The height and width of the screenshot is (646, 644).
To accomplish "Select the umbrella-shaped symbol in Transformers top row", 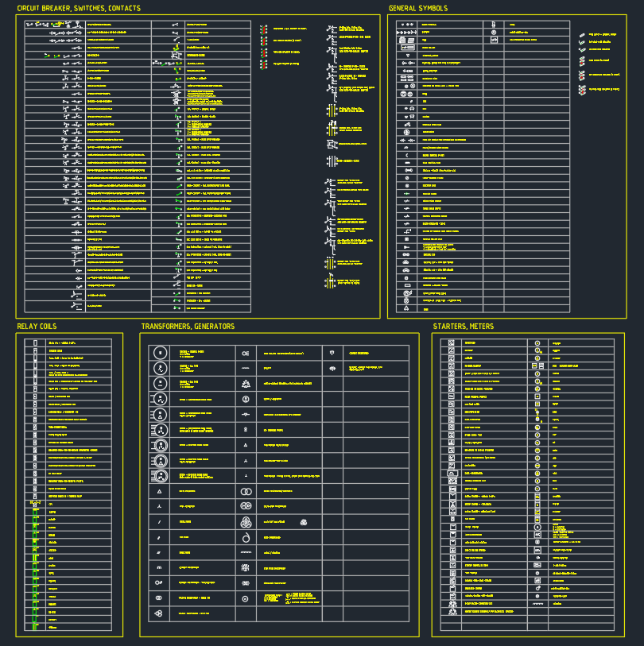I will point(332,352).
